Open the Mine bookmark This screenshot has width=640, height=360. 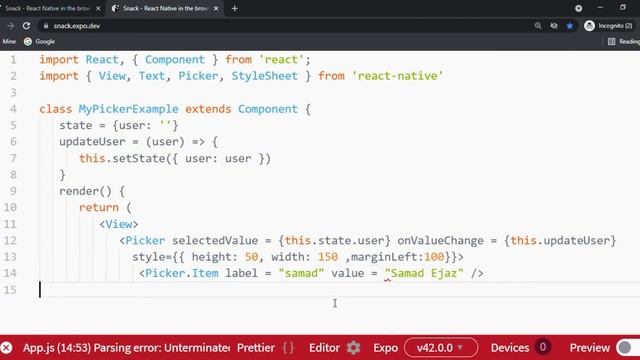click(9, 42)
